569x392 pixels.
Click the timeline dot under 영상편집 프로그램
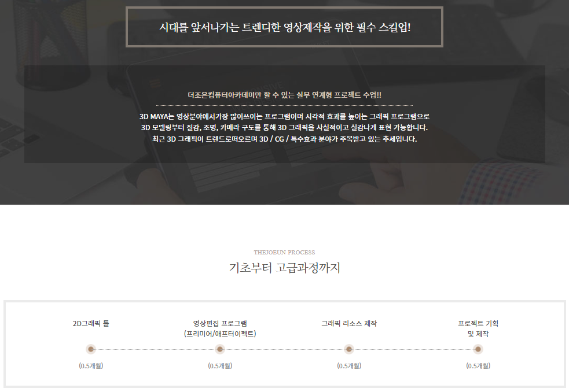220,349
